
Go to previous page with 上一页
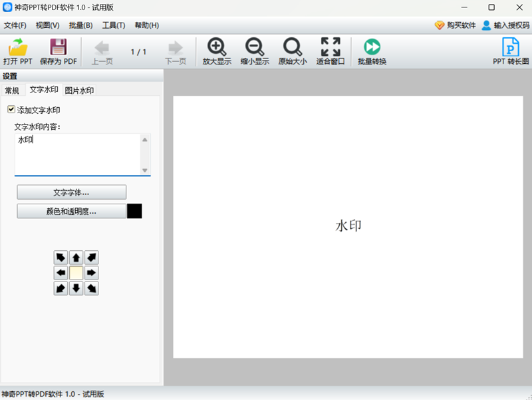102,52
